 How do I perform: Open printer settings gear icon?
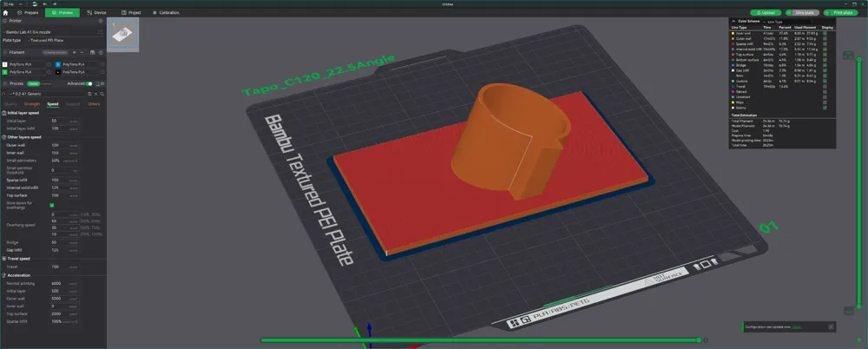pyautogui.click(x=100, y=21)
